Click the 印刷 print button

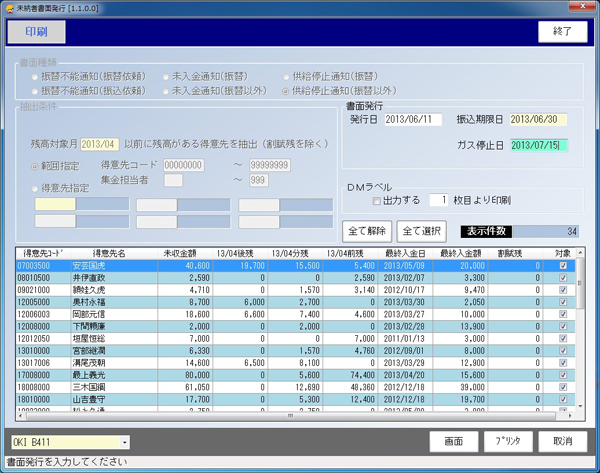pos(35,32)
